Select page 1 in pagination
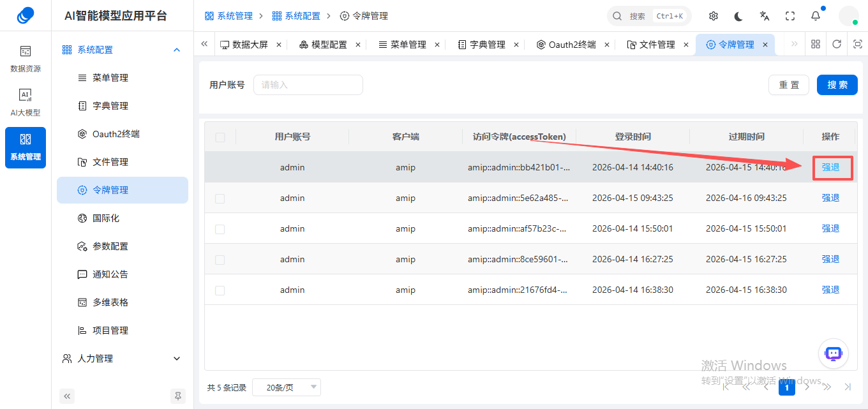The width and height of the screenshot is (868, 409). 787,387
